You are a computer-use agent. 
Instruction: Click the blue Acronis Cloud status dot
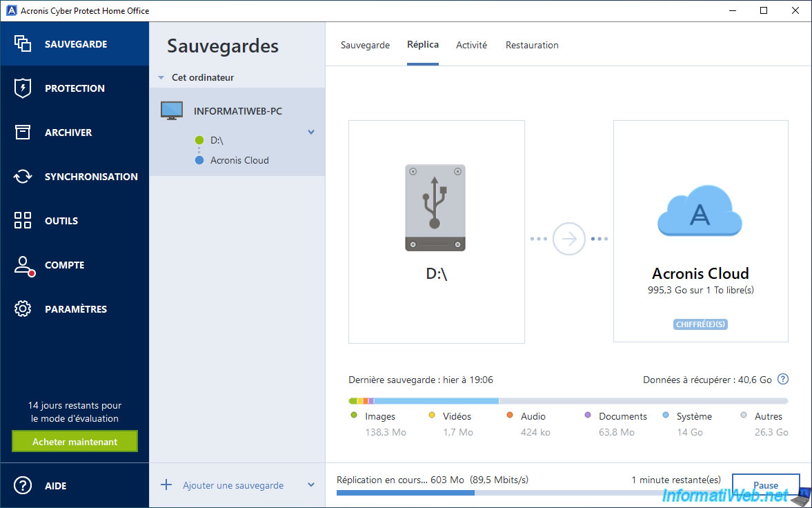199,160
